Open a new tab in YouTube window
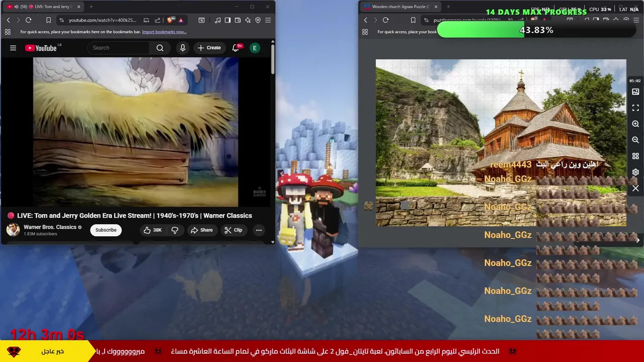644x362 pixels. coord(91,7)
